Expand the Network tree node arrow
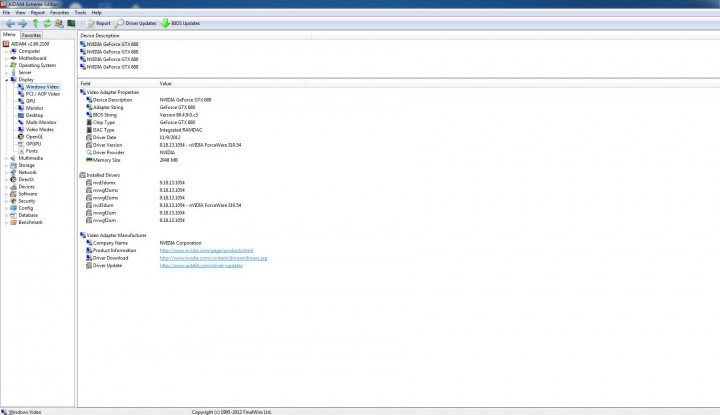Screen dimensions: 720x415 (x=6, y=173)
